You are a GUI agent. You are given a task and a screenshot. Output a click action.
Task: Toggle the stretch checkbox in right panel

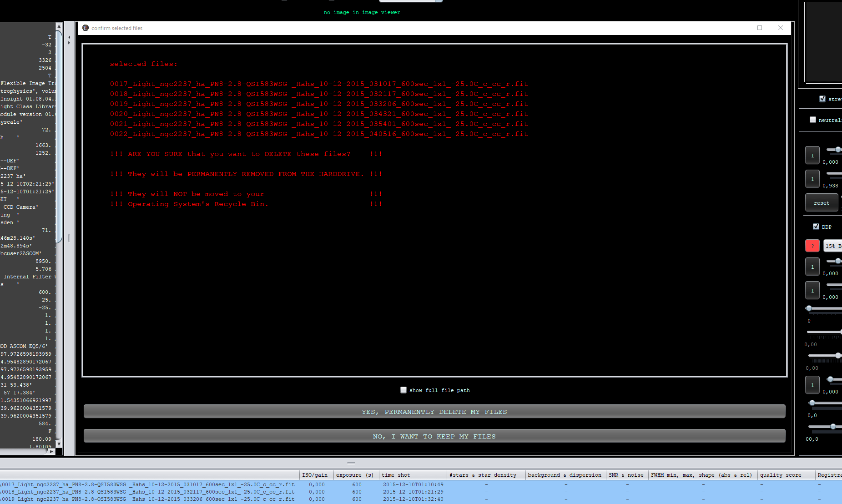(822, 99)
